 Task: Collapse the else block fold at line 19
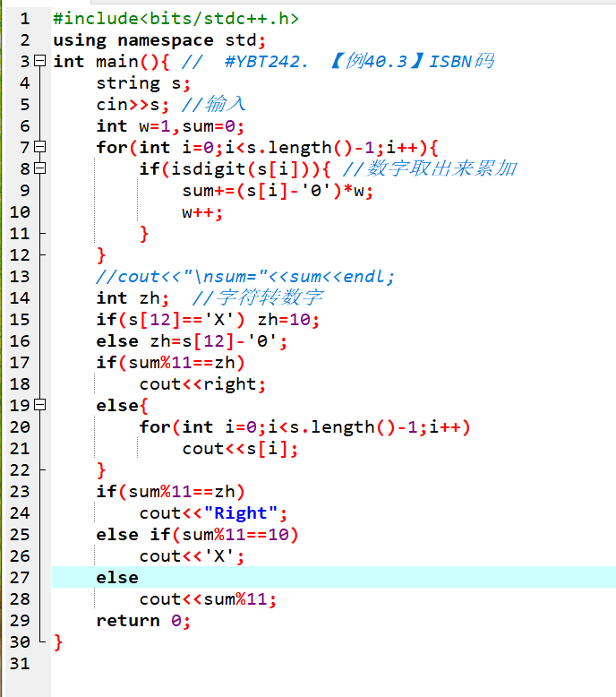click(40, 405)
